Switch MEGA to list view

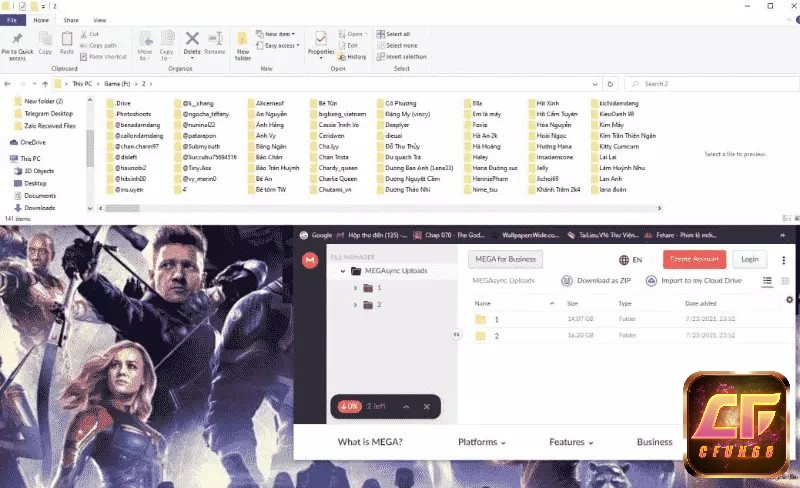coord(767,281)
